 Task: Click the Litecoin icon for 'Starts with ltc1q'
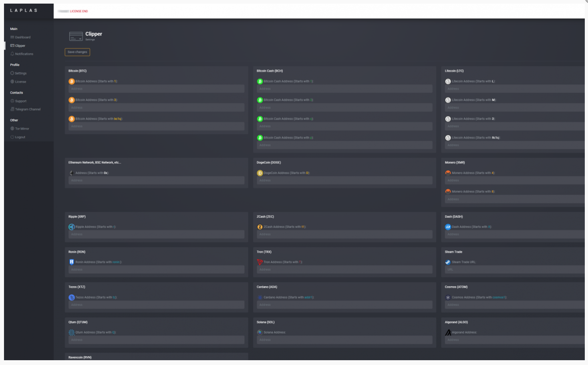(x=448, y=138)
